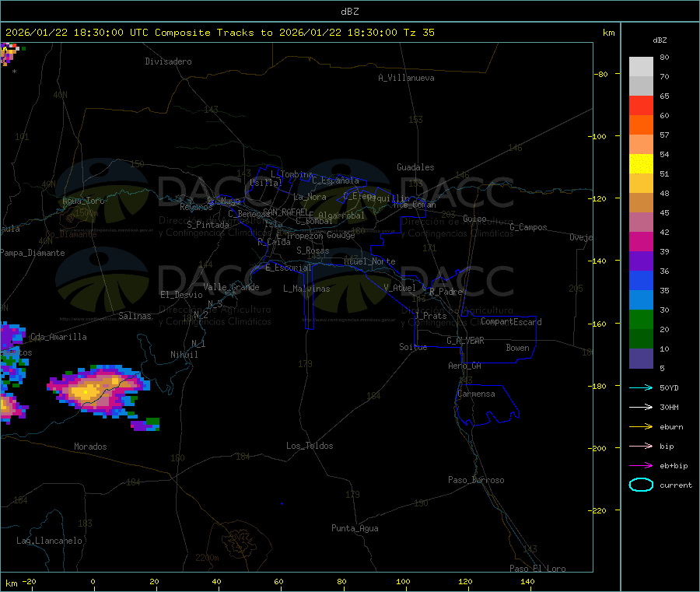700x592 pixels.
Task: Select the dark purple 5 dBZ swatch
Action: (641, 359)
